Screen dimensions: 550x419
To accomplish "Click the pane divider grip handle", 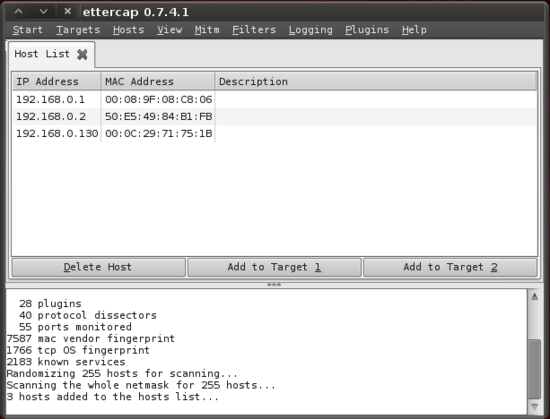I will coord(274,284).
